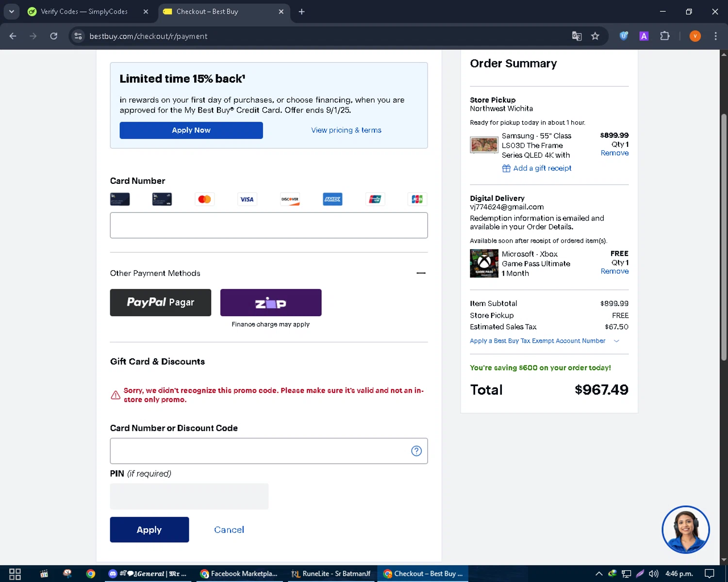Click Add a gift receipt link
Screen dimensions: 728x582
[542, 168]
